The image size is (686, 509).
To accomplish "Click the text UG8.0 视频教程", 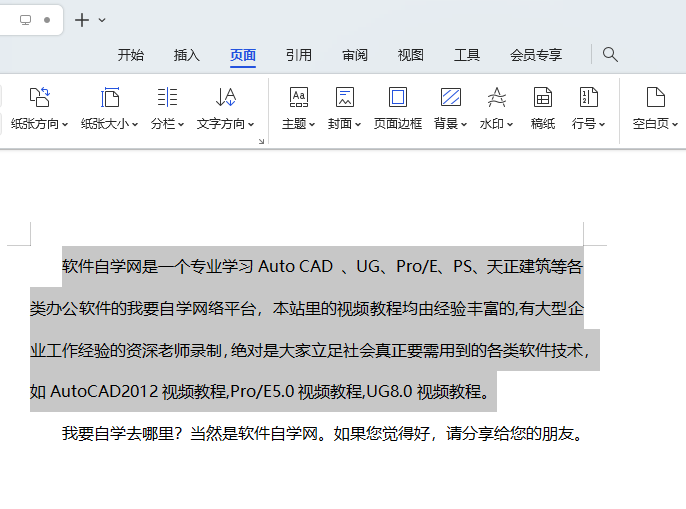I will (424, 391).
